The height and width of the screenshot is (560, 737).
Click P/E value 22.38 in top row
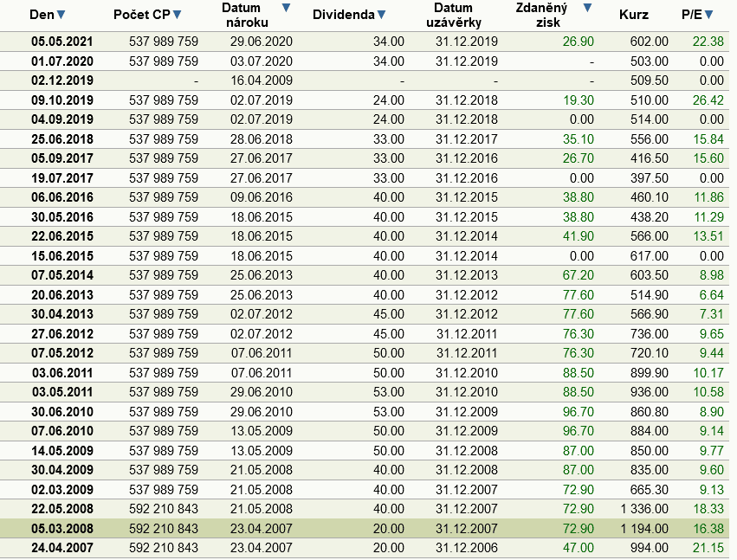point(705,42)
